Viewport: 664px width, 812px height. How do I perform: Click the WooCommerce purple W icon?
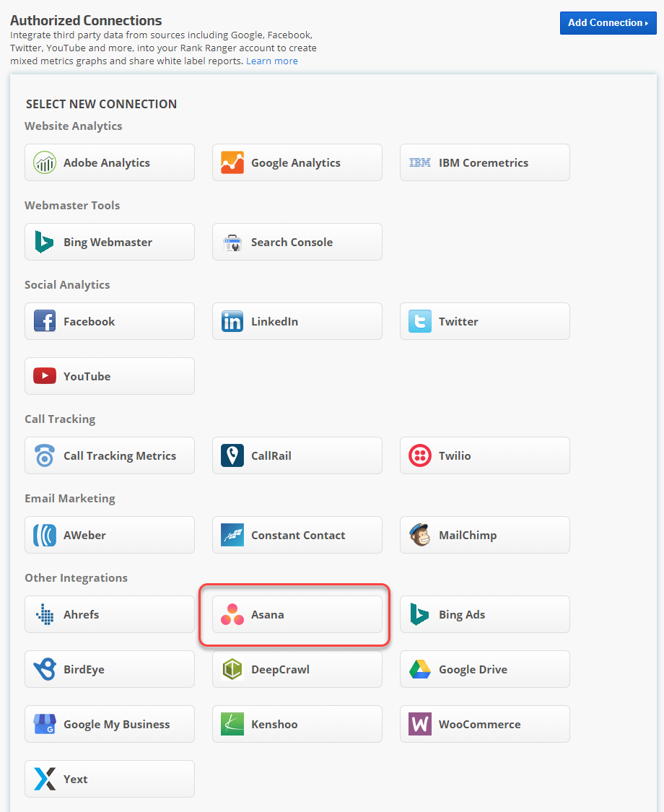(x=419, y=724)
